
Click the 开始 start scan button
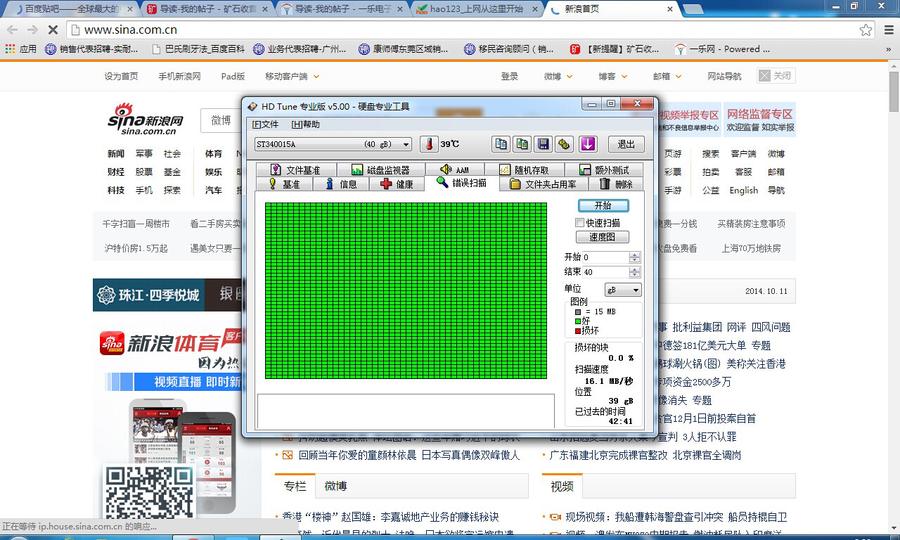coord(603,205)
